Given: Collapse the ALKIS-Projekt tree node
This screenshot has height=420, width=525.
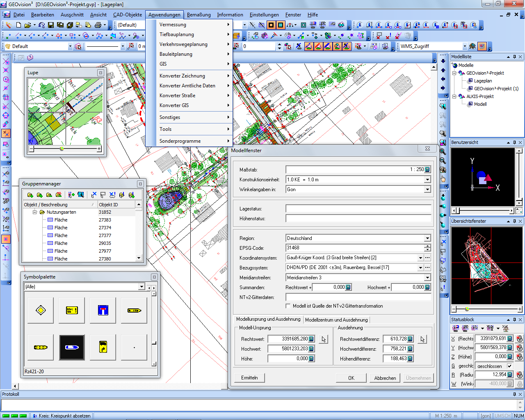Looking at the screenshot, I should pyautogui.click(x=454, y=97).
